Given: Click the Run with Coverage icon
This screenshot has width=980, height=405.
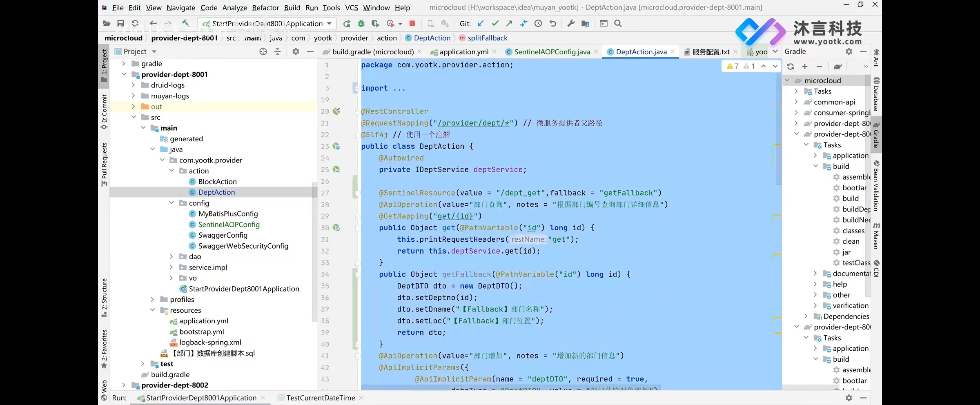Looking at the screenshot, I should point(375,24).
